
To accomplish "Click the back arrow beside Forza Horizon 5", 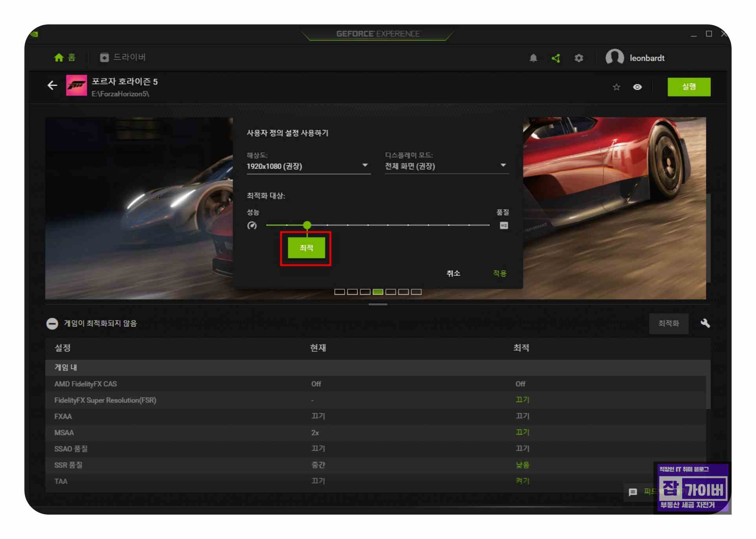I will coord(52,85).
